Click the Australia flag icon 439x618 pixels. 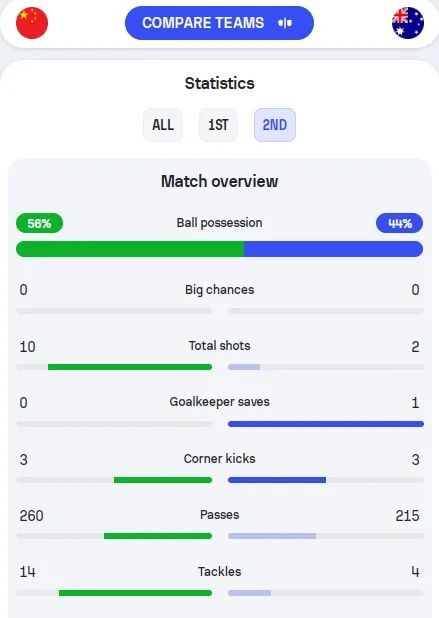(408, 23)
